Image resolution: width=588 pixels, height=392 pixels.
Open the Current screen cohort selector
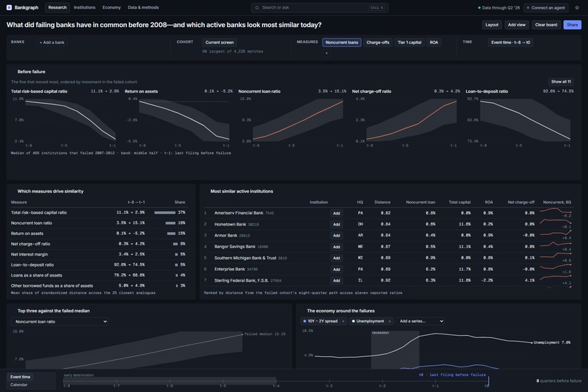click(220, 42)
